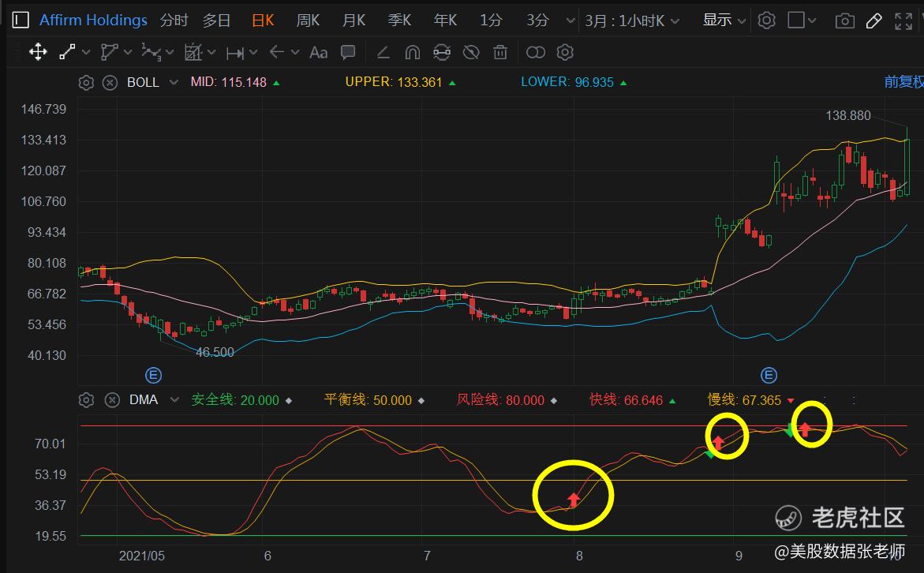This screenshot has height=573, width=924.
Task: Open the 3月 : 1小时K dropdown
Action: [x=632, y=21]
